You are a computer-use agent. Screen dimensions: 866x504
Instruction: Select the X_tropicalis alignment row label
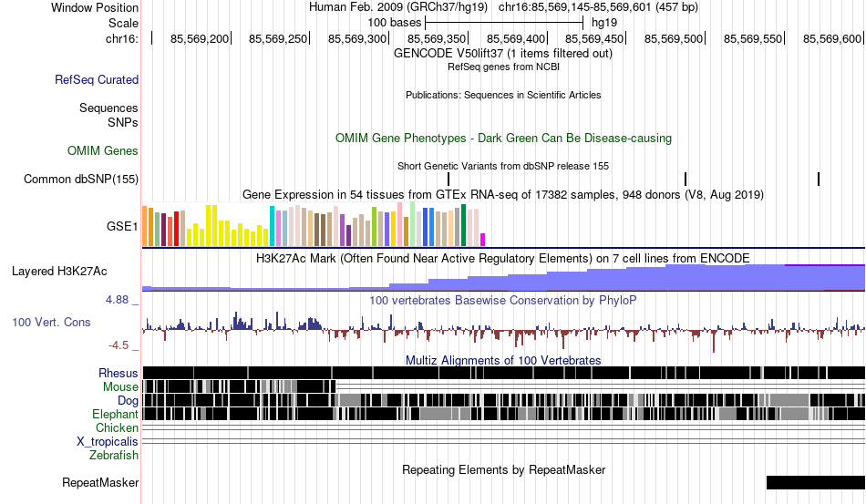(108, 442)
